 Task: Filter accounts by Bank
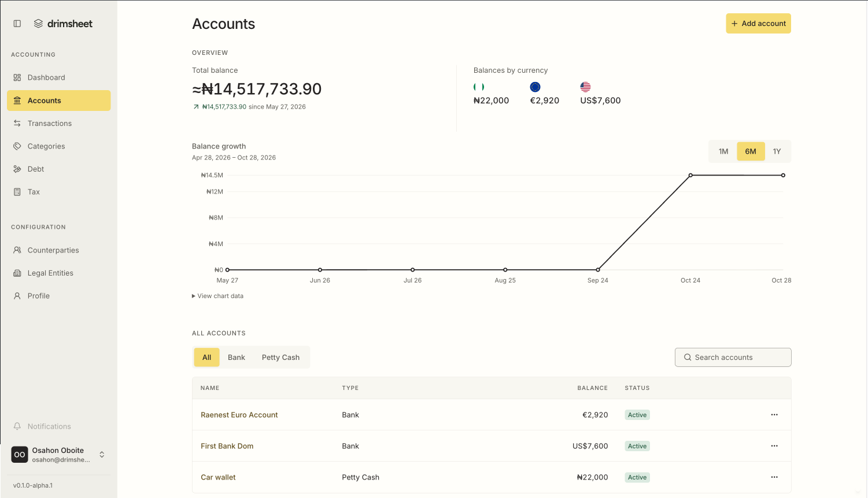pos(237,357)
